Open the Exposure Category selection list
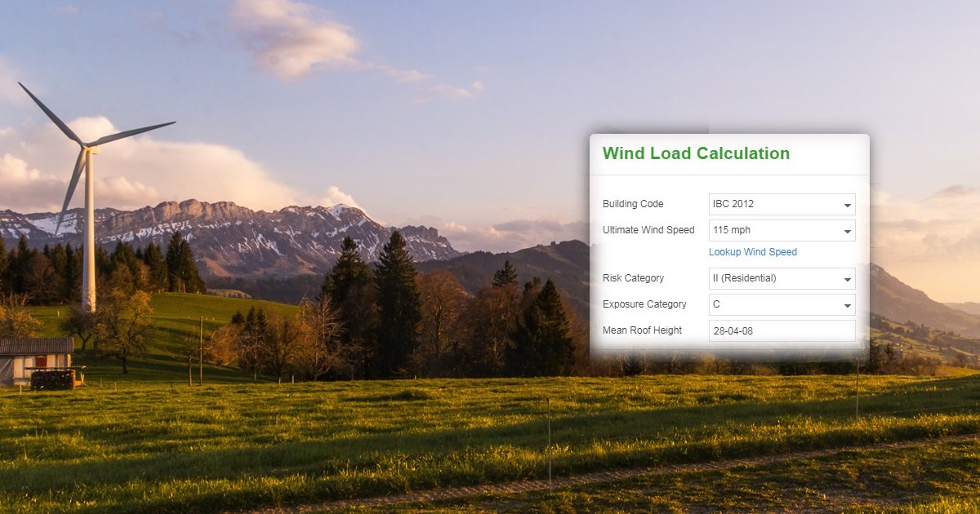The width and height of the screenshot is (980, 514). pyautogui.click(x=782, y=304)
